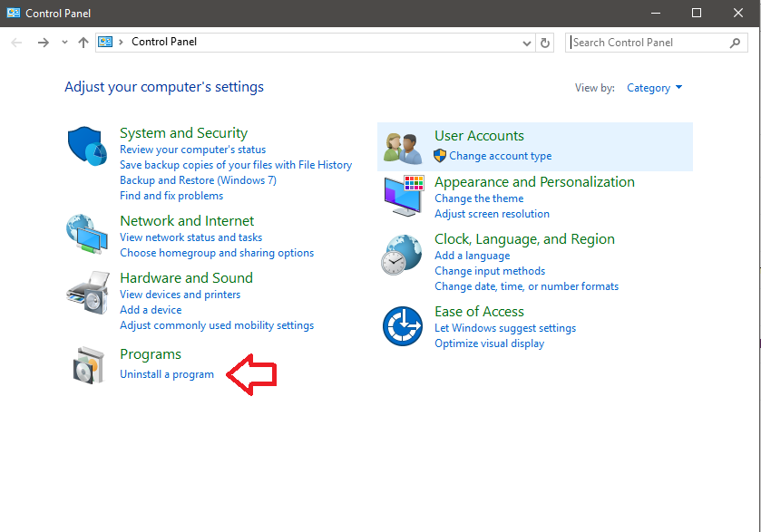
Task: Open the Hardware and Sound printer icon
Action: pos(88,293)
